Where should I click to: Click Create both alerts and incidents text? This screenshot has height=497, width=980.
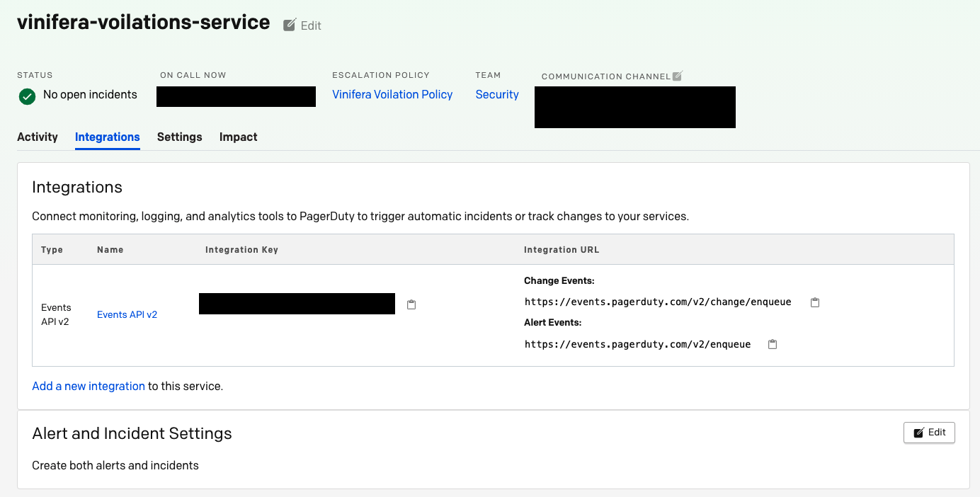115,466
